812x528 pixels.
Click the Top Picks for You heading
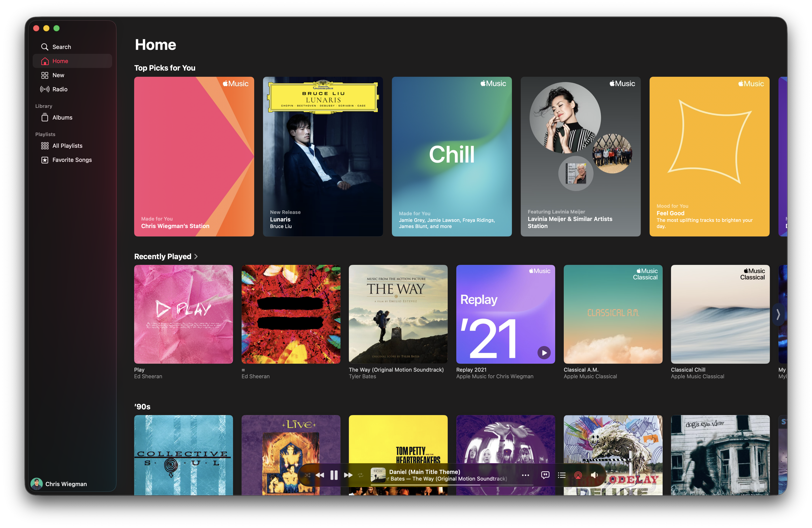(x=164, y=67)
